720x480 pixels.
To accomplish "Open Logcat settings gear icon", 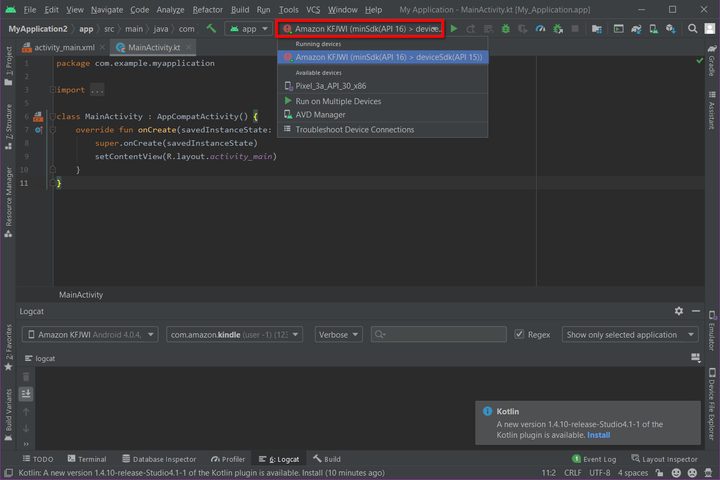I will 679,311.
